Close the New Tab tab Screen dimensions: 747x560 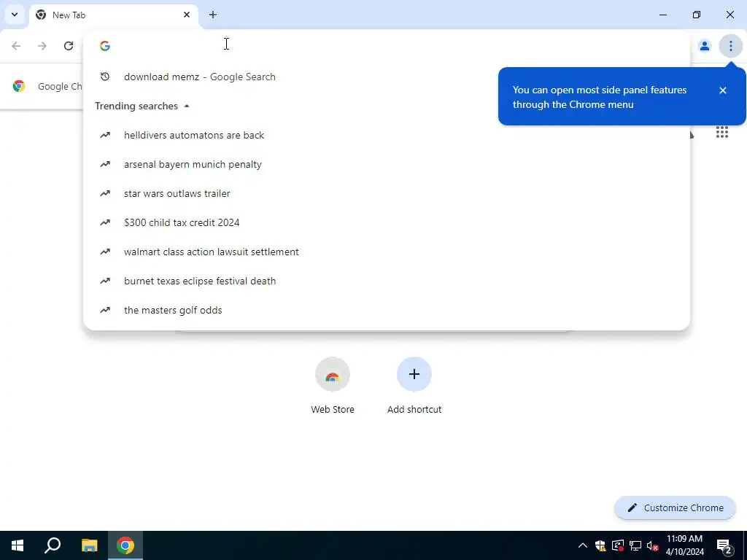coord(187,15)
